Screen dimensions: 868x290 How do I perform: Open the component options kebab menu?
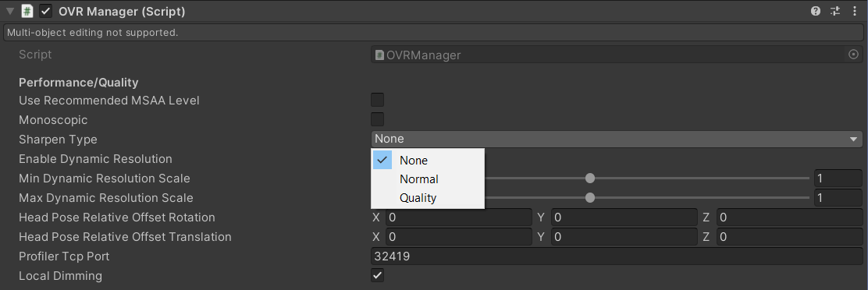855,11
